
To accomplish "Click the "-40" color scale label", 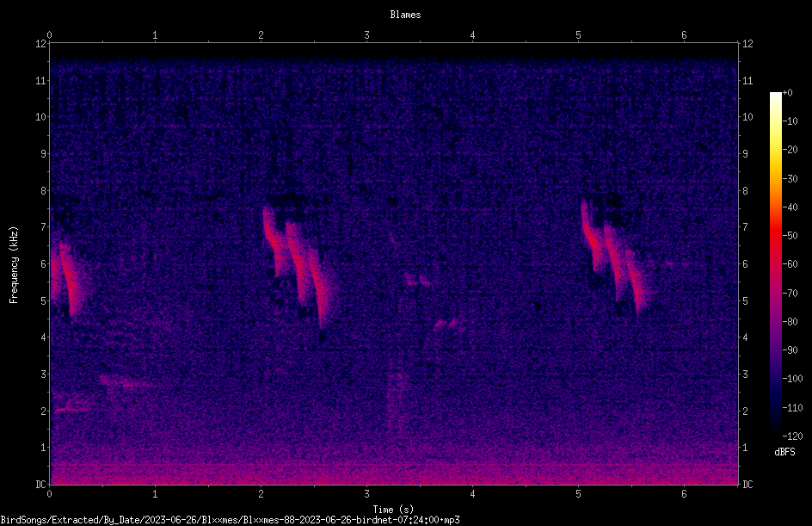I will pos(790,207).
